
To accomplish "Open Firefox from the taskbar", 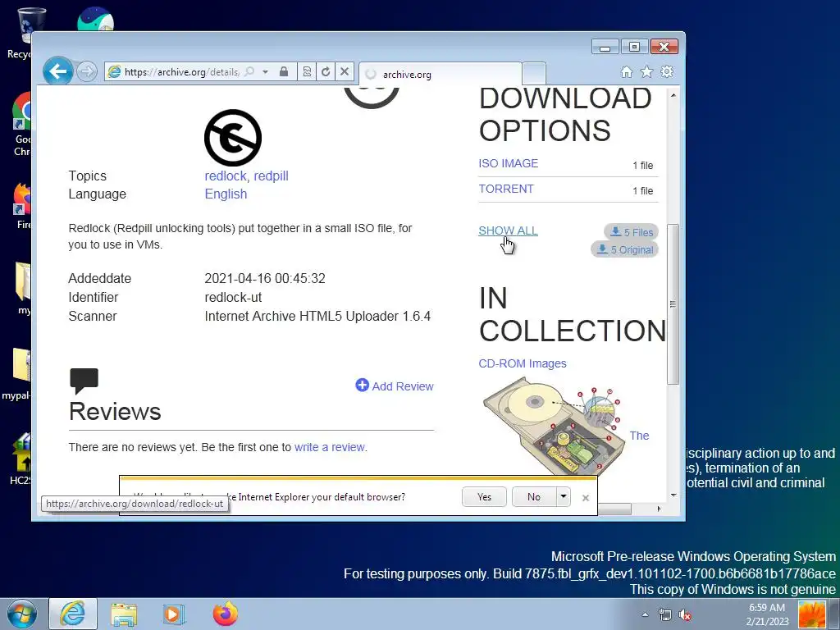I will [225, 614].
